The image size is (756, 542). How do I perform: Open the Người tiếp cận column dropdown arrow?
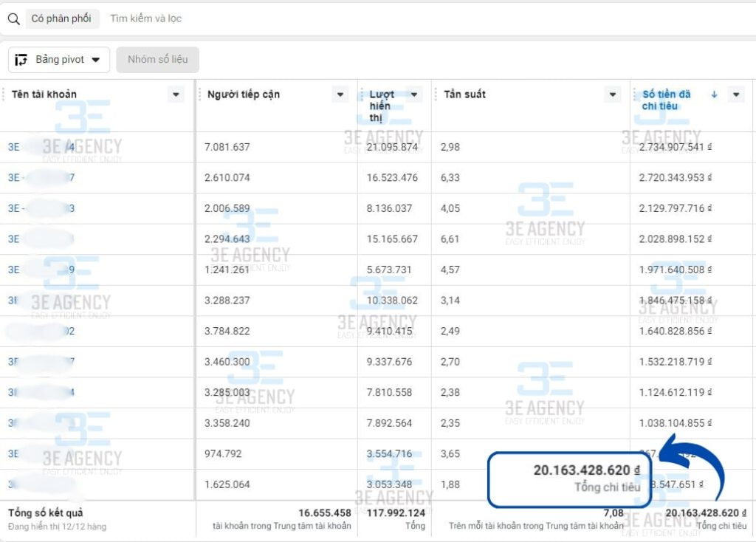point(340,95)
